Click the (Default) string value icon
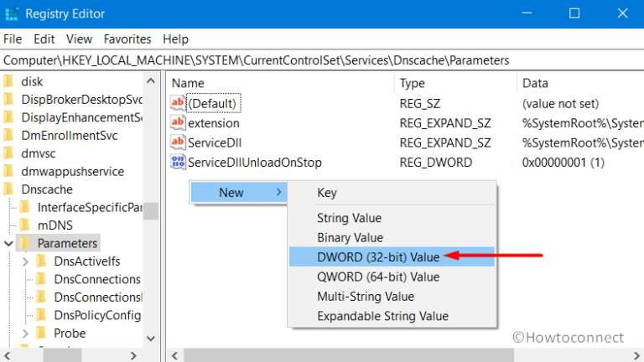The width and height of the screenshot is (644, 362). pyautogui.click(x=178, y=103)
